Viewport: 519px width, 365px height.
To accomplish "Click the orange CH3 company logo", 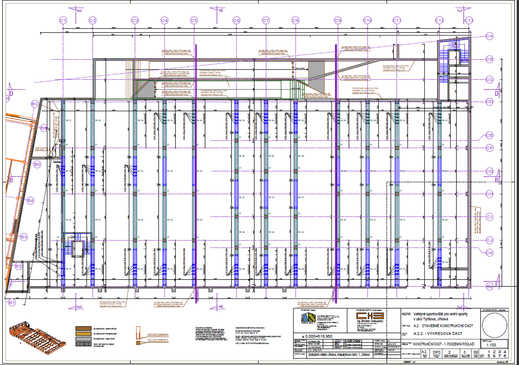I will pos(370,316).
